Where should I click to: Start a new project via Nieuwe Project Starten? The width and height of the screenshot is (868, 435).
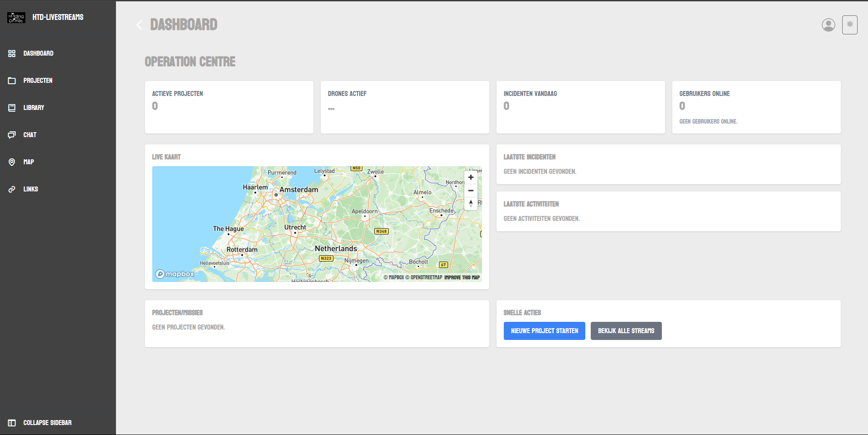click(544, 331)
